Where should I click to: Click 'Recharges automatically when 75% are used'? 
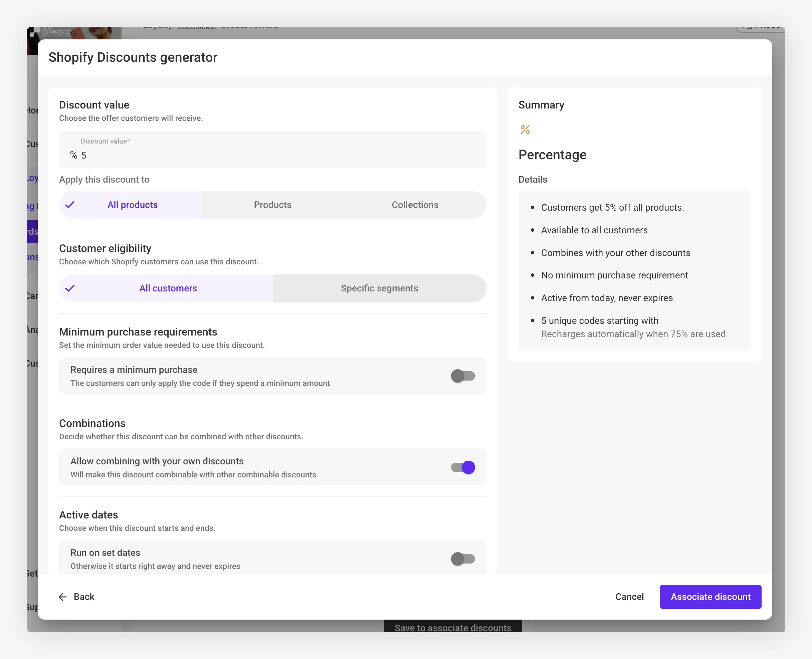[633, 334]
